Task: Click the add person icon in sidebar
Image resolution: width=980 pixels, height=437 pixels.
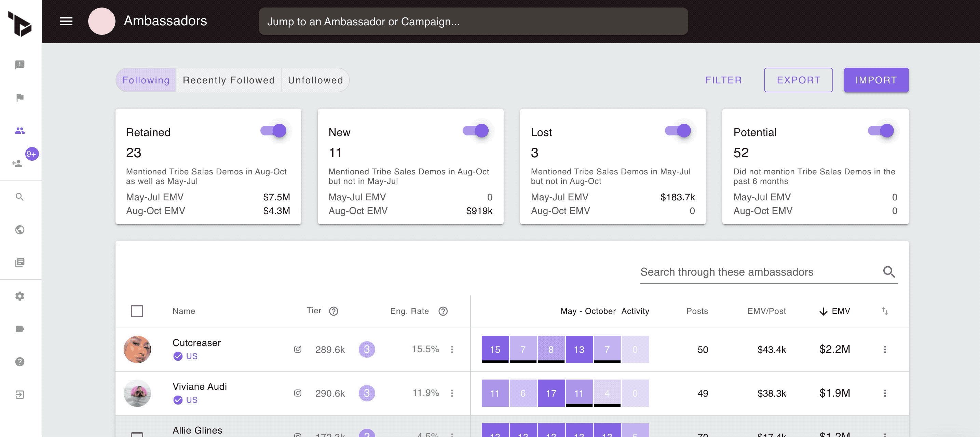Action: coord(17,164)
